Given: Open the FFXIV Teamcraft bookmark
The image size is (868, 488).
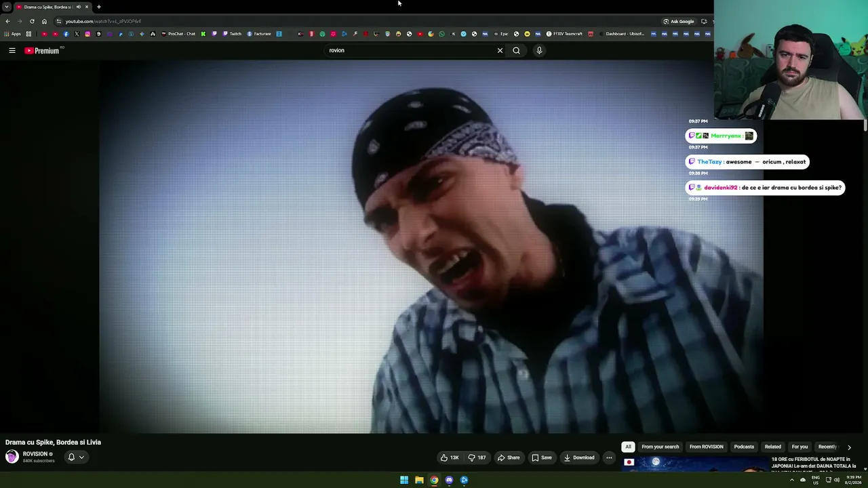Looking at the screenshot, I should pos(565,34).
